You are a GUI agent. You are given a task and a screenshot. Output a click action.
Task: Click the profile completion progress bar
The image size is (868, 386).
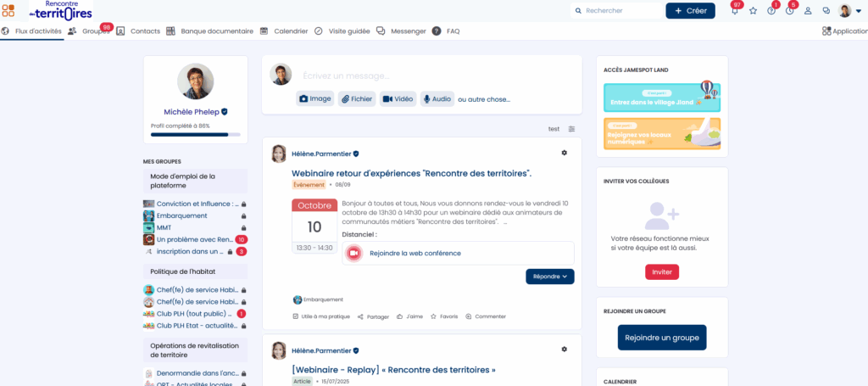coord(195,135)
